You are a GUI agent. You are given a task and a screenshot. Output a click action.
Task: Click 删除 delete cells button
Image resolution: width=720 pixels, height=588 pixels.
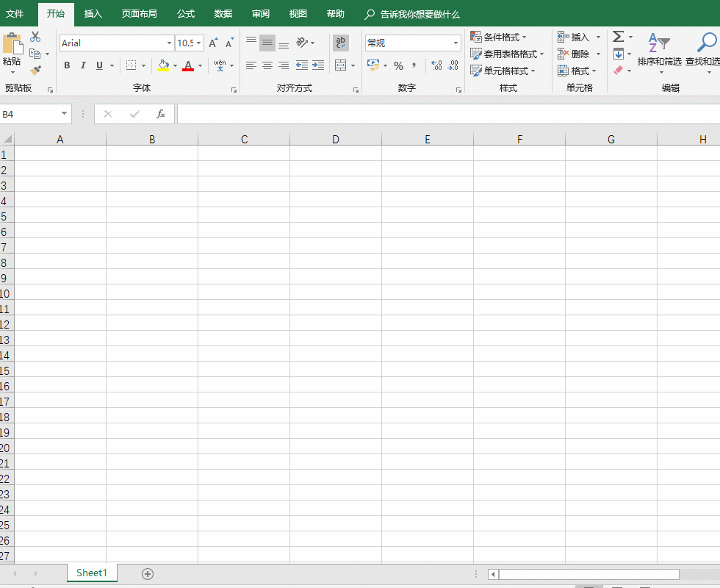click(x=574, y=54)
